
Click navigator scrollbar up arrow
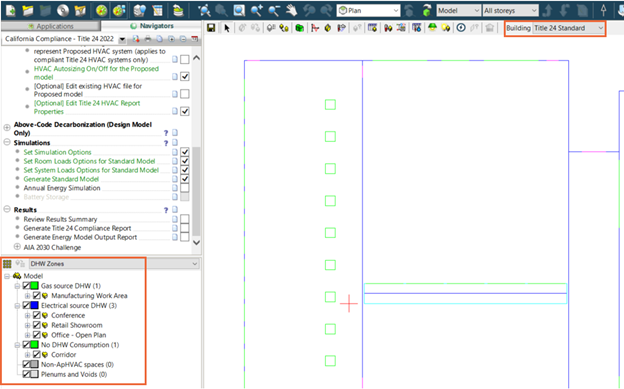[196, 58]
